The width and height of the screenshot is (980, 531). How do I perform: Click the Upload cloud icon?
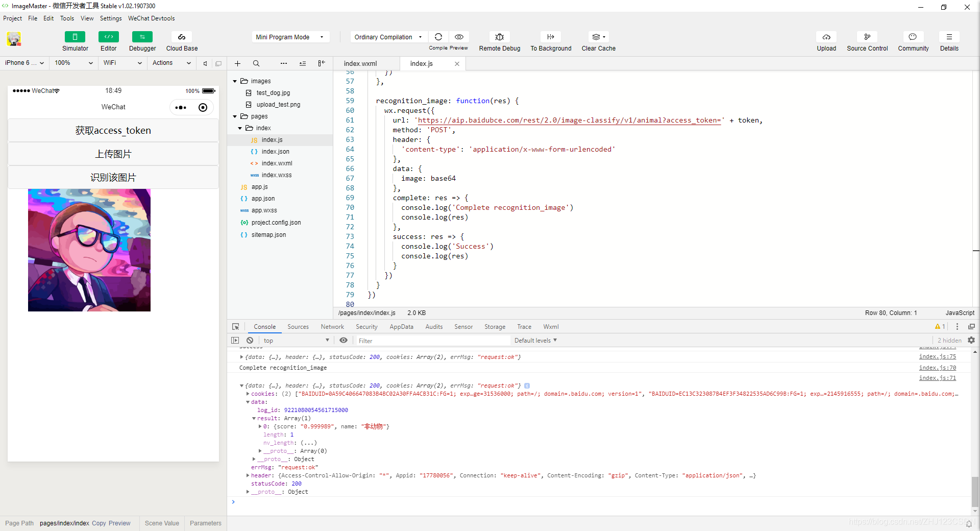(826, 37)
